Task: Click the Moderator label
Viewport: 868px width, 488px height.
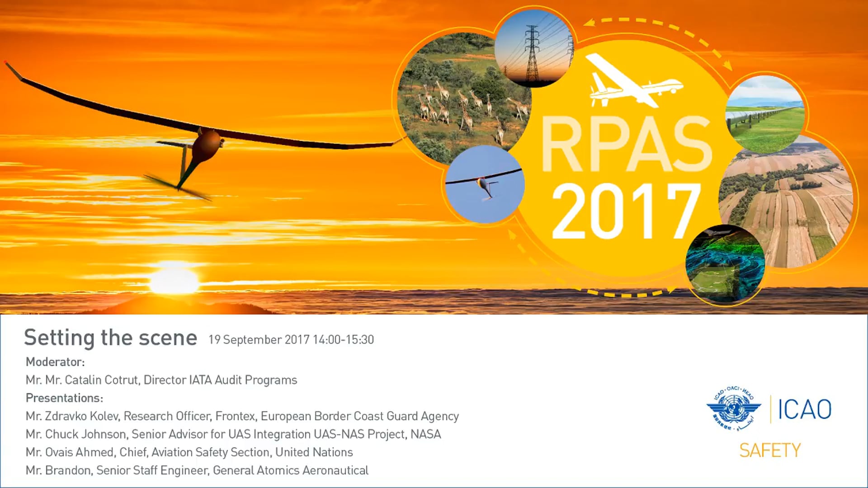Action: [x=55, y=362]
